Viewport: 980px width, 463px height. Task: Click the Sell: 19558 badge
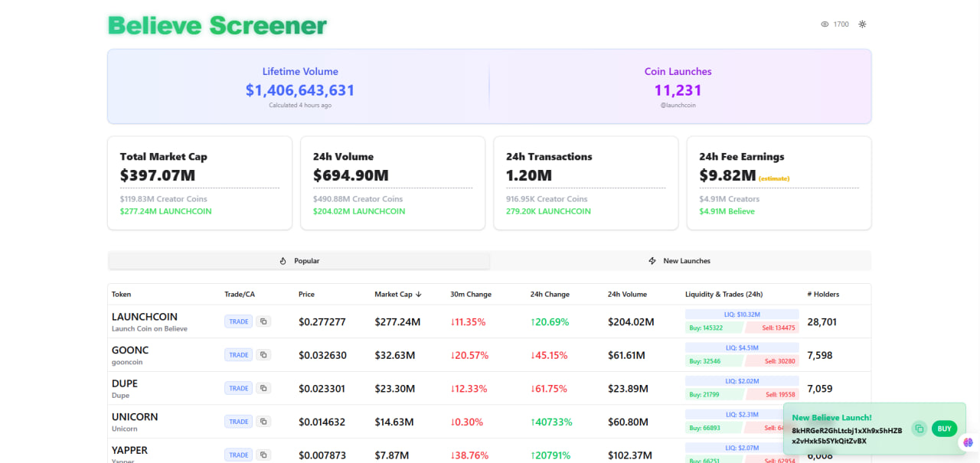772,394
